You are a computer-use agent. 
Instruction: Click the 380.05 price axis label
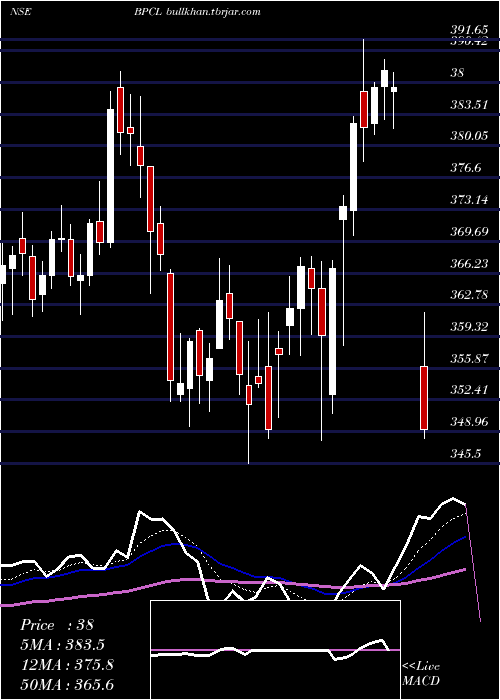pos(468,136)
